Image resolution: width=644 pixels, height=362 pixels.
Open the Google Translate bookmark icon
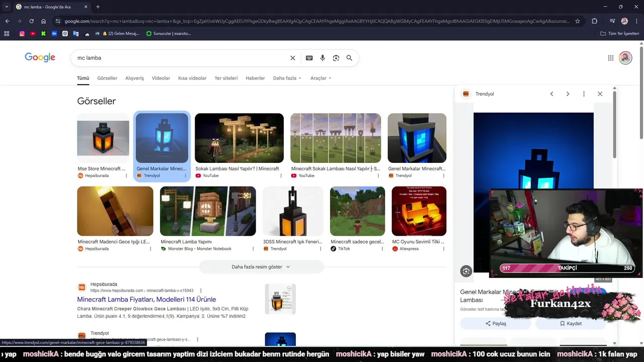(x=76, y=34)
